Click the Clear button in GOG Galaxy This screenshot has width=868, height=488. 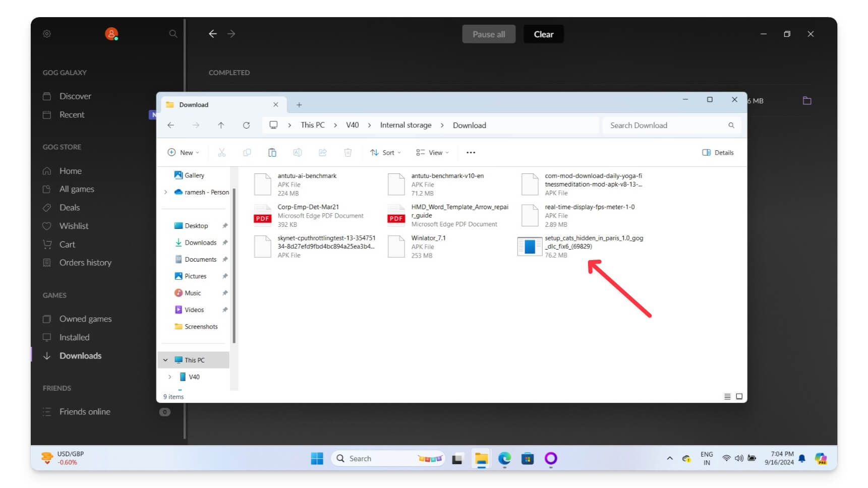[x=544, y=34]
